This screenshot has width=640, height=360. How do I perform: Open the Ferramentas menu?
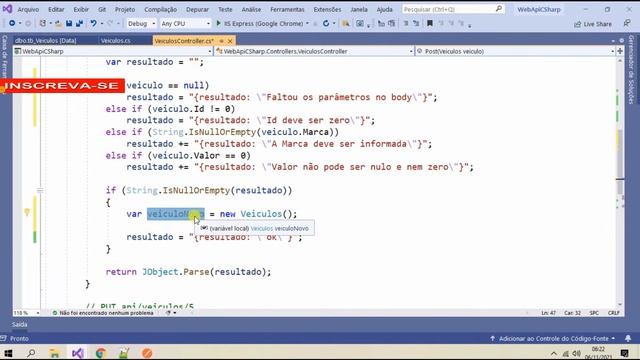[x=287, y=9]
